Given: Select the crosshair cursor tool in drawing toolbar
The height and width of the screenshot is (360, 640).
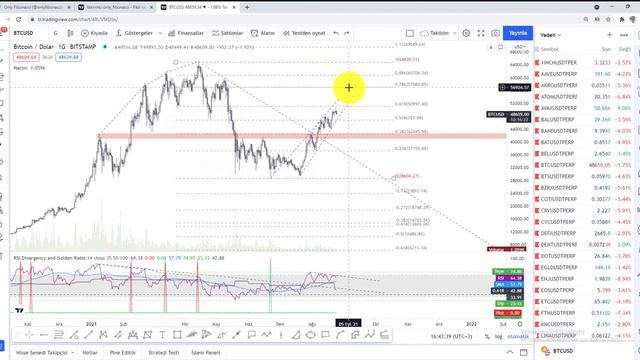Looking at the screenshot, I should pos(29,335).
